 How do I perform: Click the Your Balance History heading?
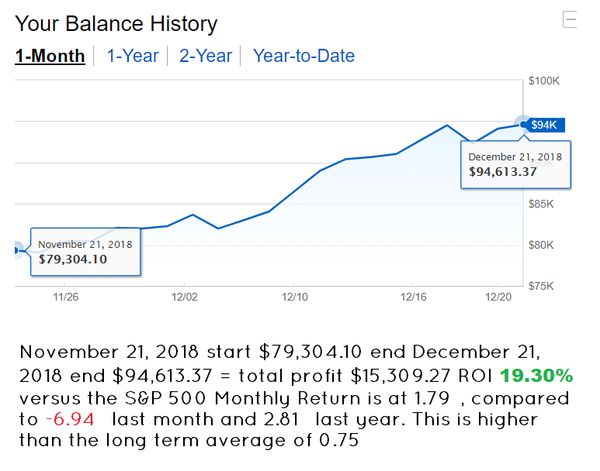tap(116, 22)
